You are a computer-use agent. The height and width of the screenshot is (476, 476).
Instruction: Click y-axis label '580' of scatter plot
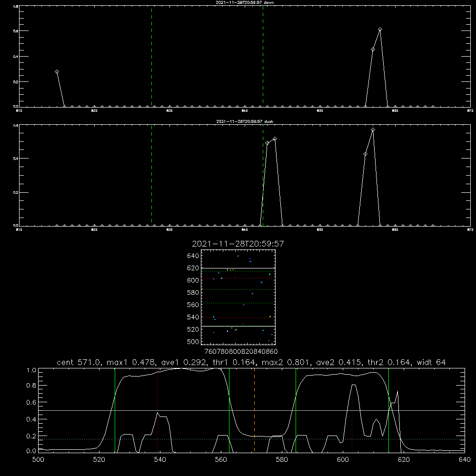pyautogui.click(x=193, y=292)
